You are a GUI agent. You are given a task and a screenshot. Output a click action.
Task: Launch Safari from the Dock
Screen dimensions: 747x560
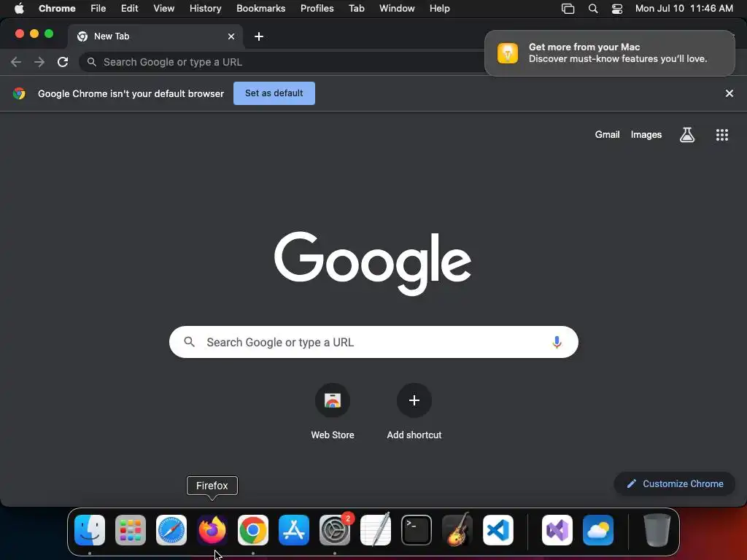click(171, 530)
